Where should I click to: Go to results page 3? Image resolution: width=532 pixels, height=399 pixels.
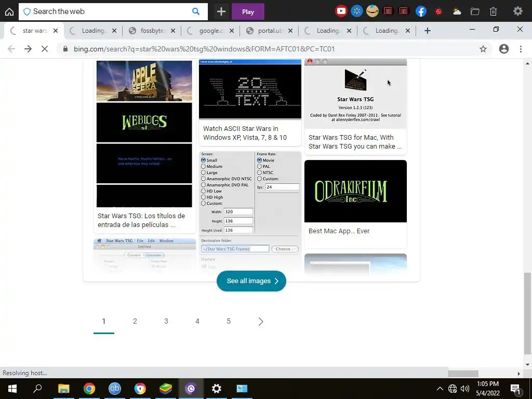click(166, 321)
